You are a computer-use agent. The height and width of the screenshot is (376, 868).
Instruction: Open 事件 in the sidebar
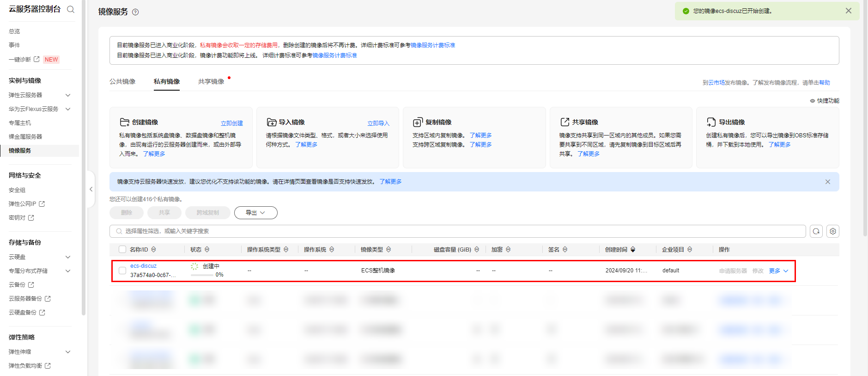[x=14, y=45]
